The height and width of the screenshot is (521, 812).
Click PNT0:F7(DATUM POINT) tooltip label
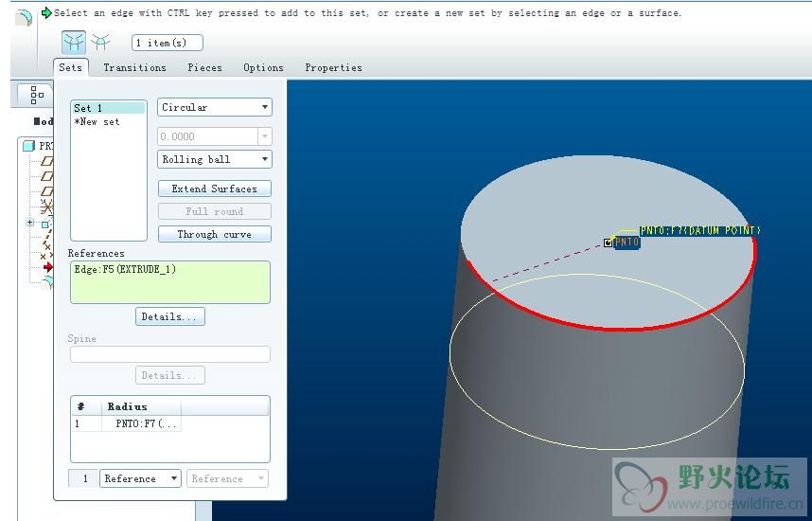699,231
